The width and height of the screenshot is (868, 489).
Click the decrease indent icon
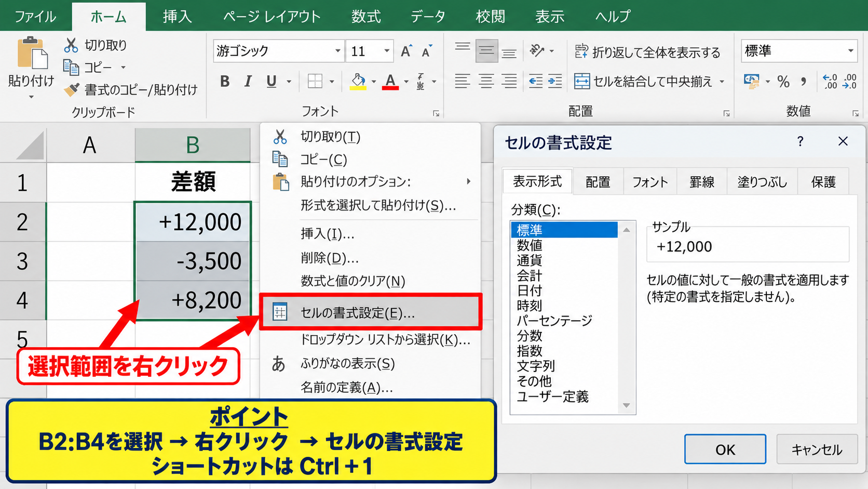pos(536,81)
